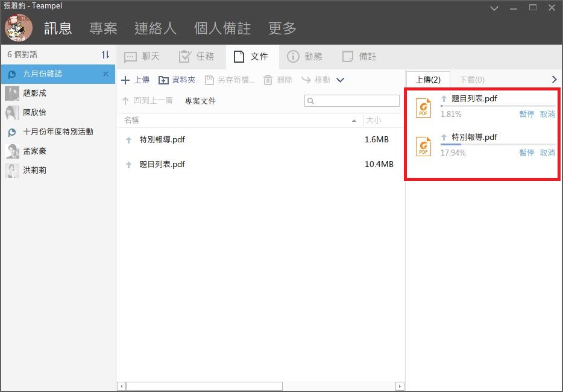Open the title bar dropdown menu
The width and height of the screenshot is (563, 392).
pyautogui.click(x=494, y=8)
